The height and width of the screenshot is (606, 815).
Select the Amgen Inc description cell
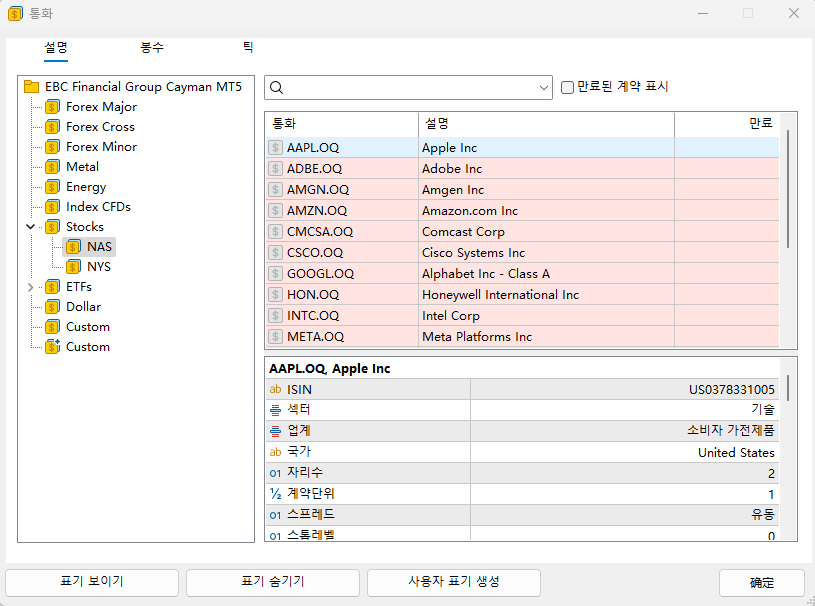546,190
